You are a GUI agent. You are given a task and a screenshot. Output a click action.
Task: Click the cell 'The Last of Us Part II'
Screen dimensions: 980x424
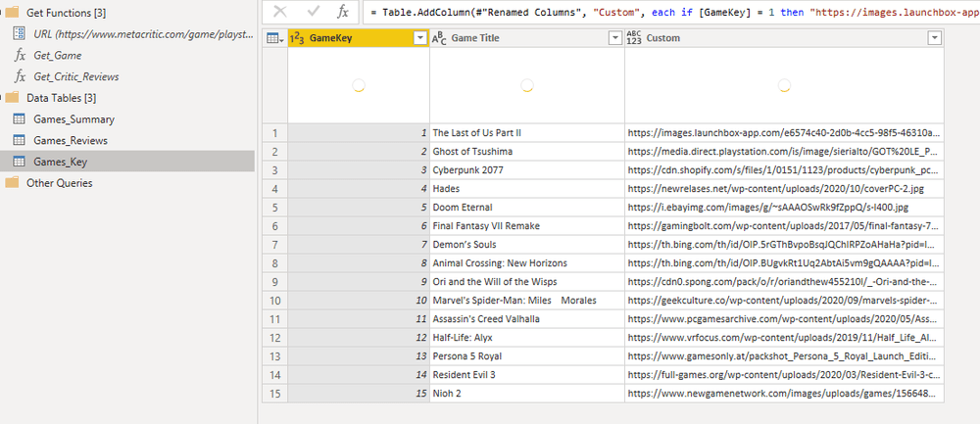[527, 133]
